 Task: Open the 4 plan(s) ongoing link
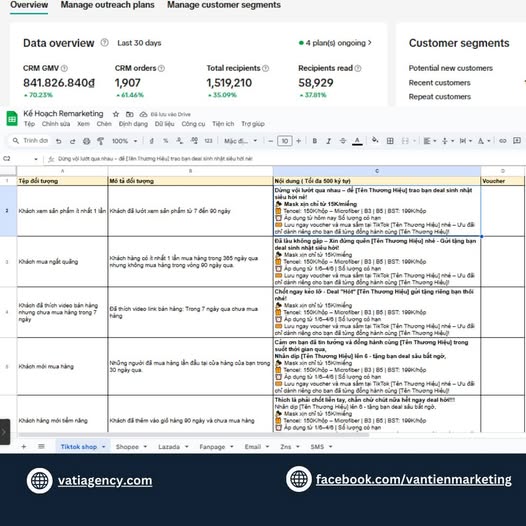(335, 43)
